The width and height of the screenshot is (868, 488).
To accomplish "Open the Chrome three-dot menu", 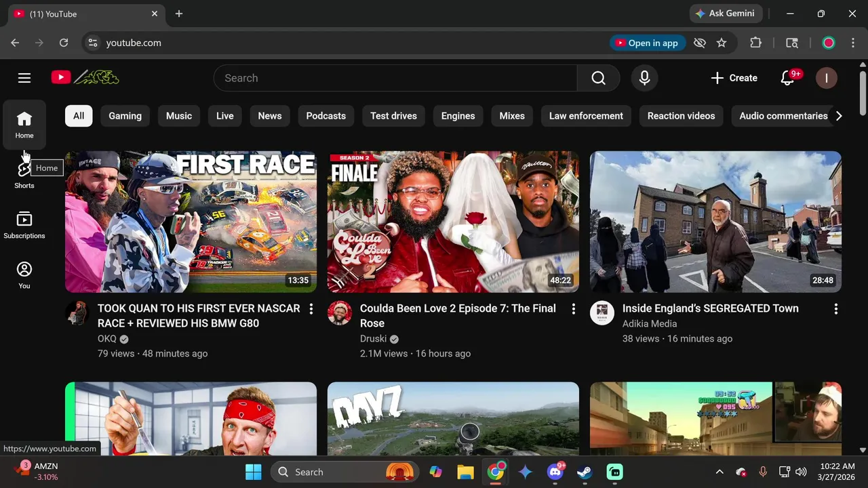I will pyautogui.click(x=852, y=43).
